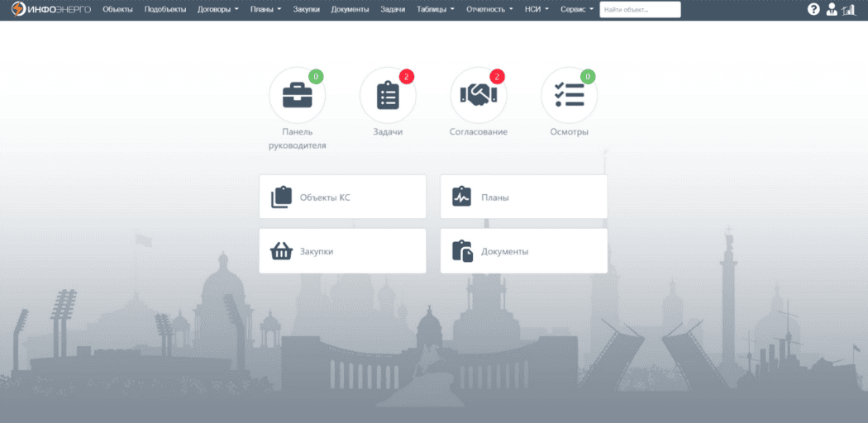Viewport: 868px width, 423px height.
Task: Open the Объекты КС tile
Action: coord(343,197)
